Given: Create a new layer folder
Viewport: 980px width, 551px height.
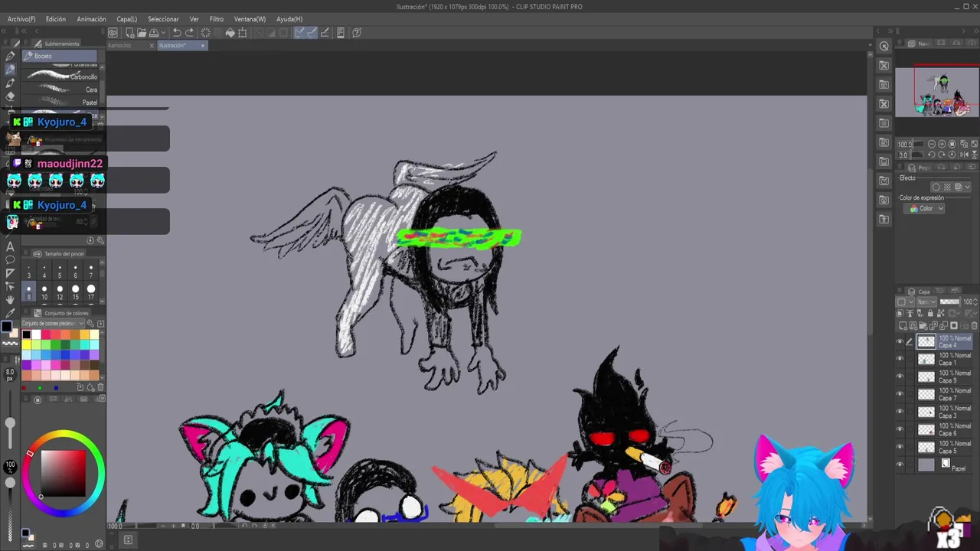Looking at the screenshot, I should (x=923, y=326).
